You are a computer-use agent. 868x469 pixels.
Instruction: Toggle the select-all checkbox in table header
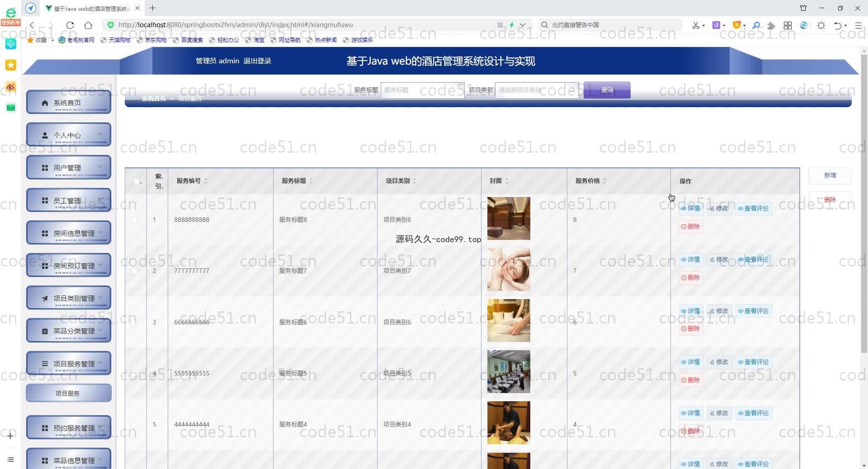[x=137, y=181]
